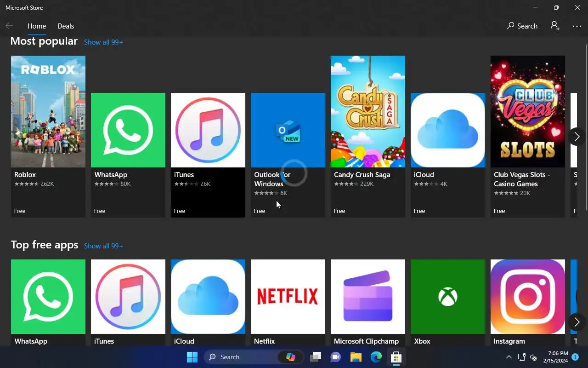588x368 pixels.
Task: Open the Microsoft Clipchamp app icon
Action: (368, 297)
